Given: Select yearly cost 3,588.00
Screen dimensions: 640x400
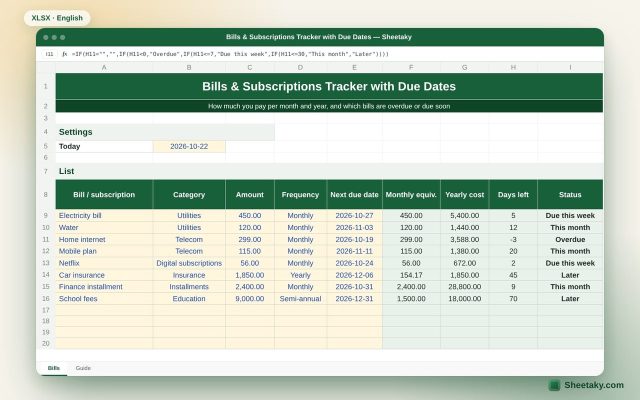Looking at the screenshot, I should (x=464, y=240).
